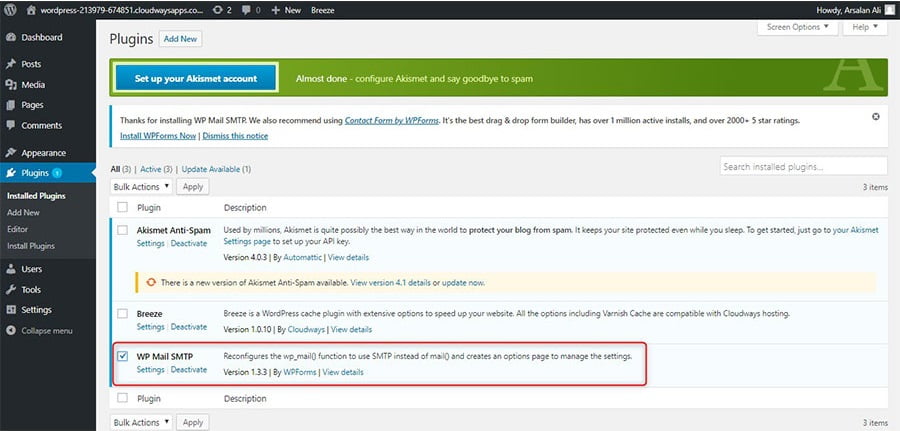900x431 pixels.
Task: Click Add New button beside Plugins heading
Action: click(180, 39)
